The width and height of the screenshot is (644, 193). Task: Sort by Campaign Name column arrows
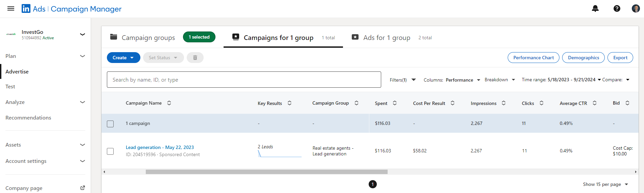169,103
